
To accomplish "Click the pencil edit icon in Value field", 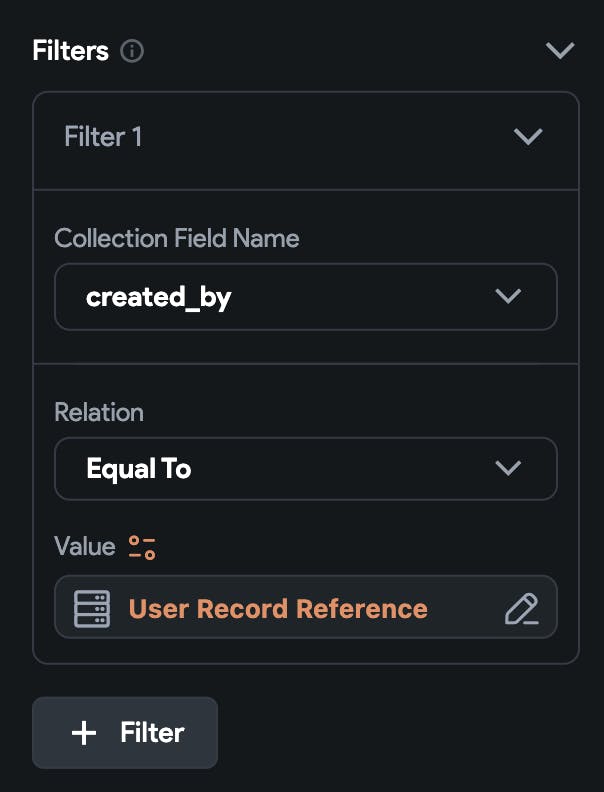I will pos(521,608).
